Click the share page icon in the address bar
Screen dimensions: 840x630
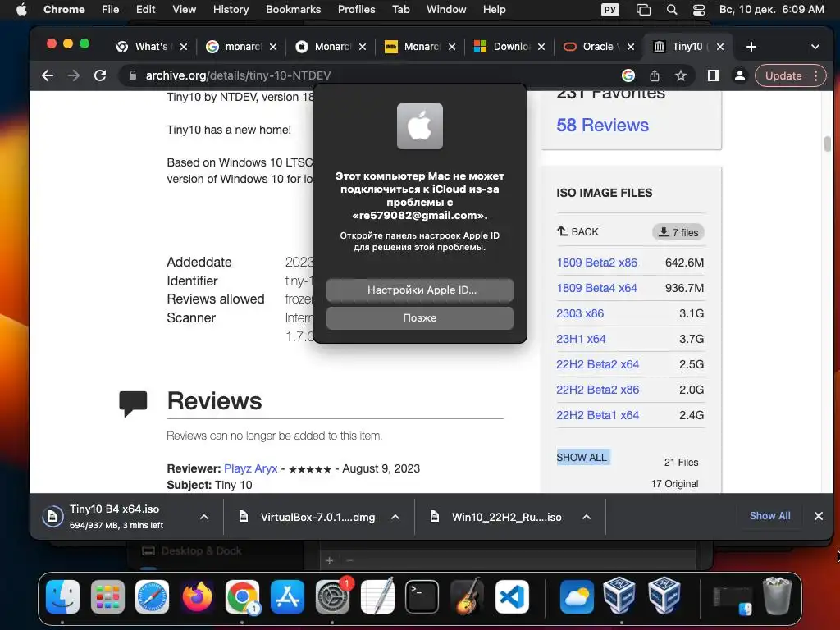point(654,75)
